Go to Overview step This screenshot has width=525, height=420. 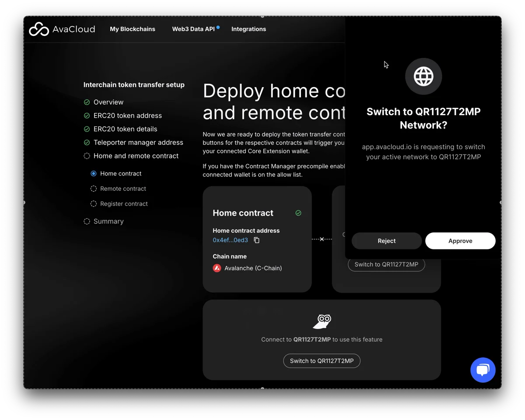coord(108,102)
